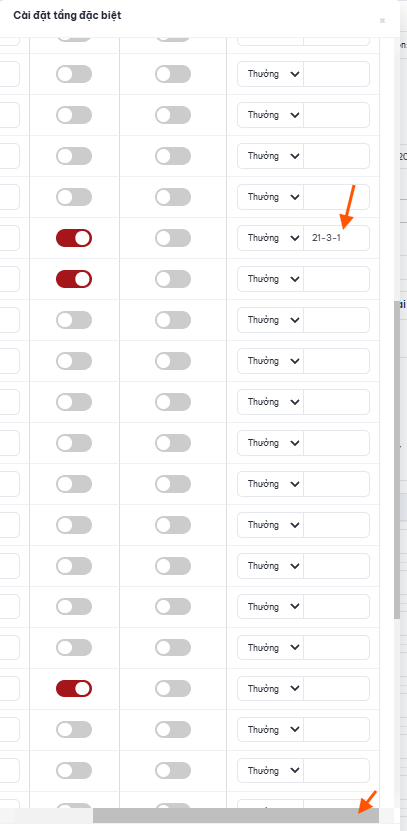Disable the red toggle in the 21-3-1 row
This screenshot has width=407, height=831.
coord(74,238)
